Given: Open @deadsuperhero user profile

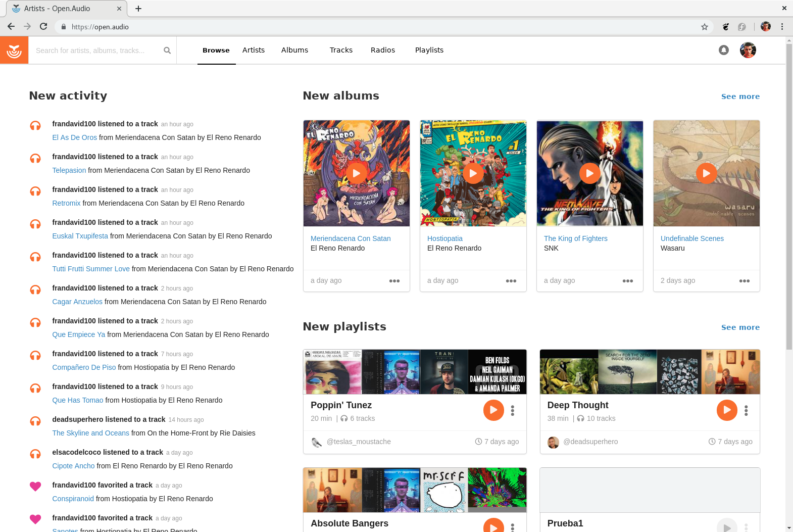Looking at the screenshot, I should point(590,442).
